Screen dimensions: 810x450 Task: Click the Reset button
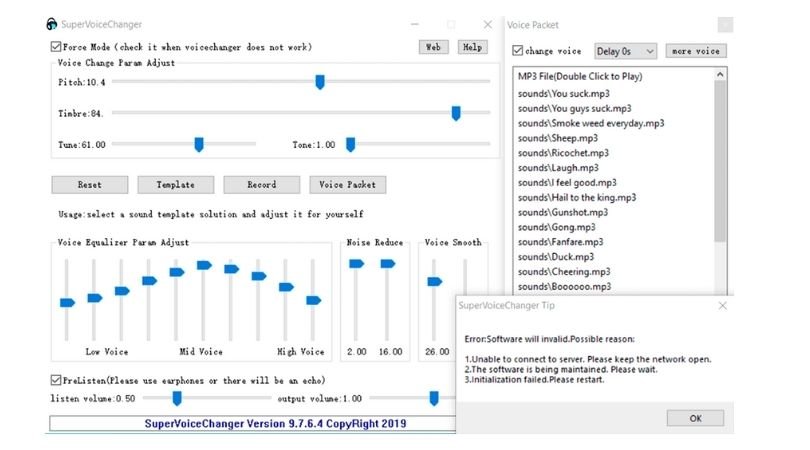pos(90,185)
